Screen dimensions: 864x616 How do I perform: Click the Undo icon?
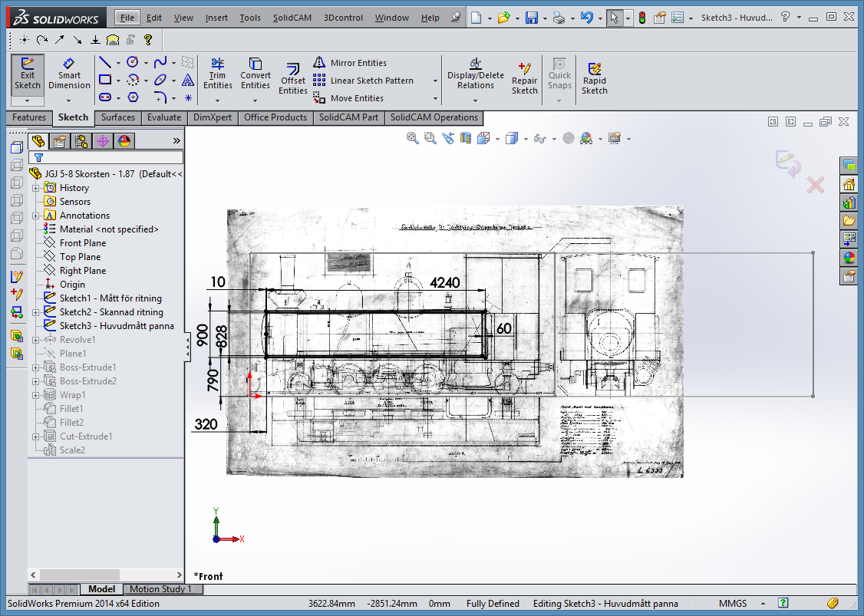click(x=587, y=18)
